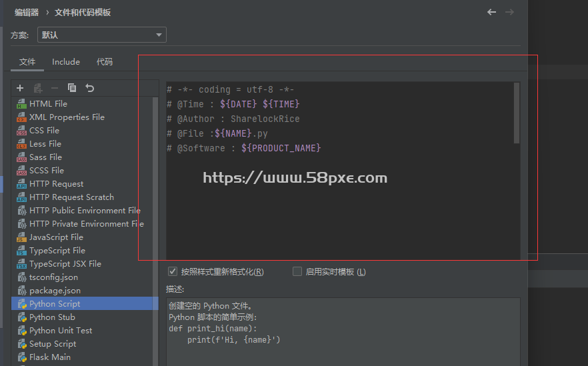Switch to the 文件 tab
The height and width of the screenshot is (366, 588).
[x=27, y=62]
